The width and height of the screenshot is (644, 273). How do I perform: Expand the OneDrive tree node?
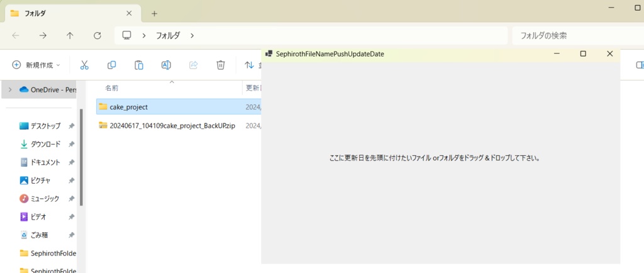(10, 89)
